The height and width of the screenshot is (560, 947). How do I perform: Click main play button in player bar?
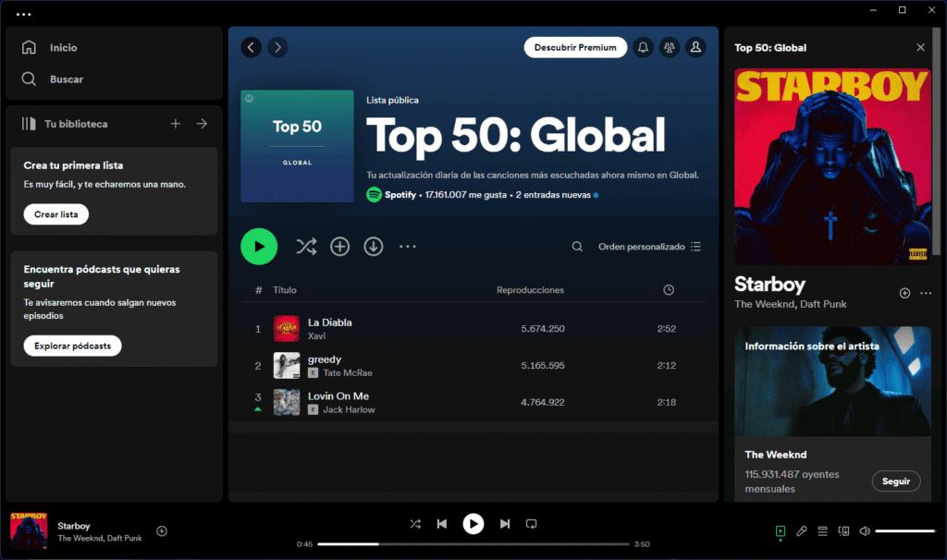pyautogui.click(x=473, y=524)
